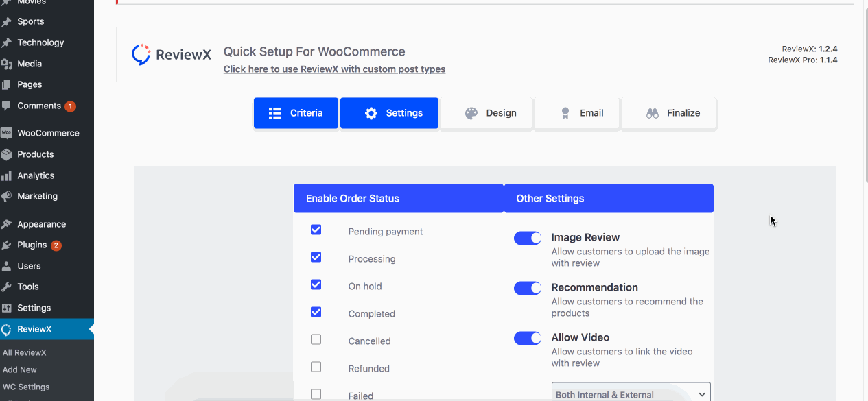Uncheck the Processing order status
The image size is (868, 401).
tap(316, 257)
